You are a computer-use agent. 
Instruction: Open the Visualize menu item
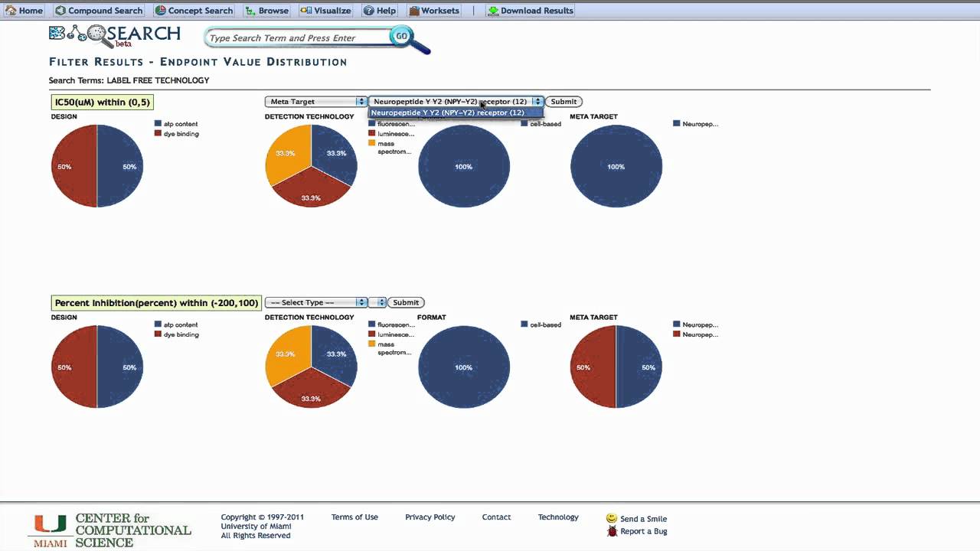[325, 11]
